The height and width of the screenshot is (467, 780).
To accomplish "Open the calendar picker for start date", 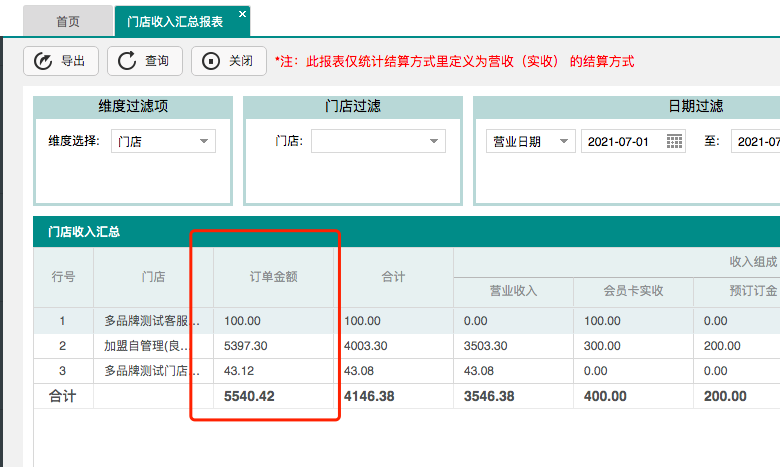I will [x=675, y=141].
